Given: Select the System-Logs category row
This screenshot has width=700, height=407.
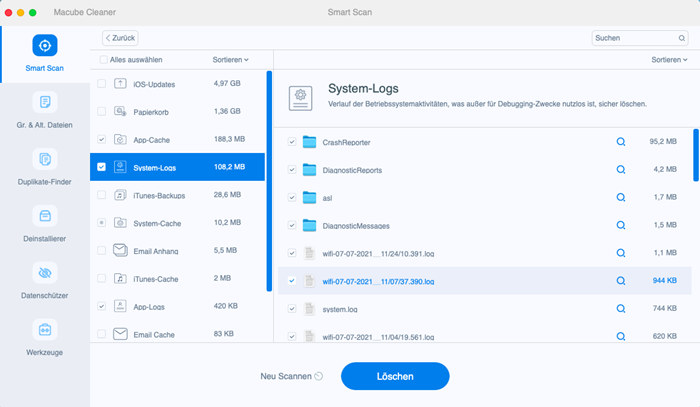Looking at the screenshot, I should (x=177, y=167).
